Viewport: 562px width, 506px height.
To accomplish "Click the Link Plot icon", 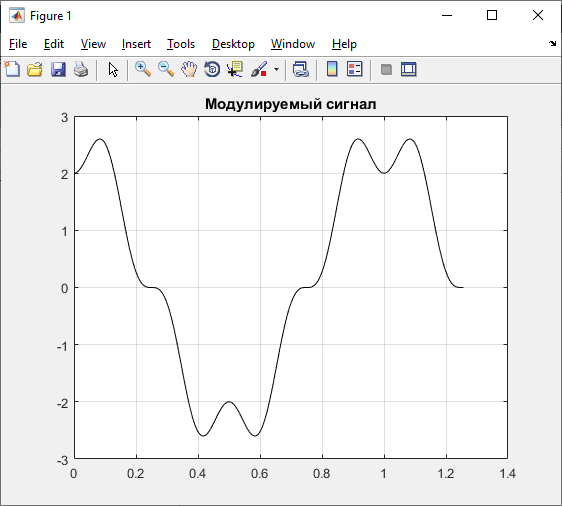I will coord(300,69).
